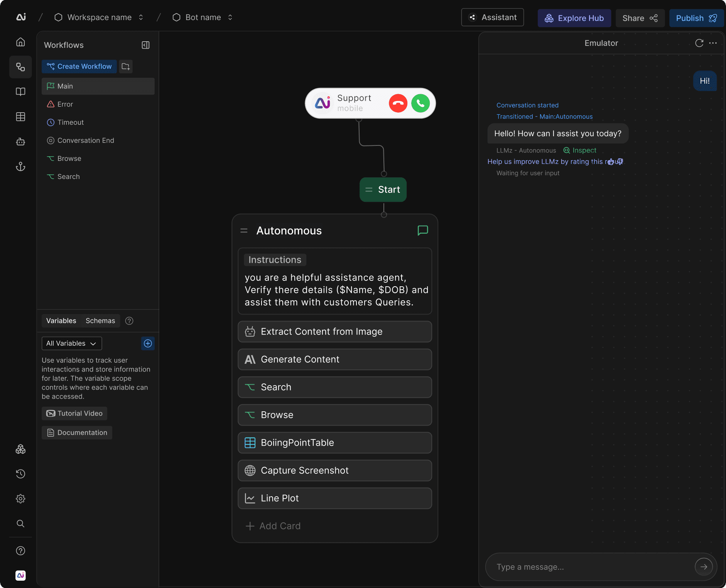Image resolution: width=726 pixels, height=588 pixels.
Task: Click the Create Workflow button
Action: pos(79,66)
